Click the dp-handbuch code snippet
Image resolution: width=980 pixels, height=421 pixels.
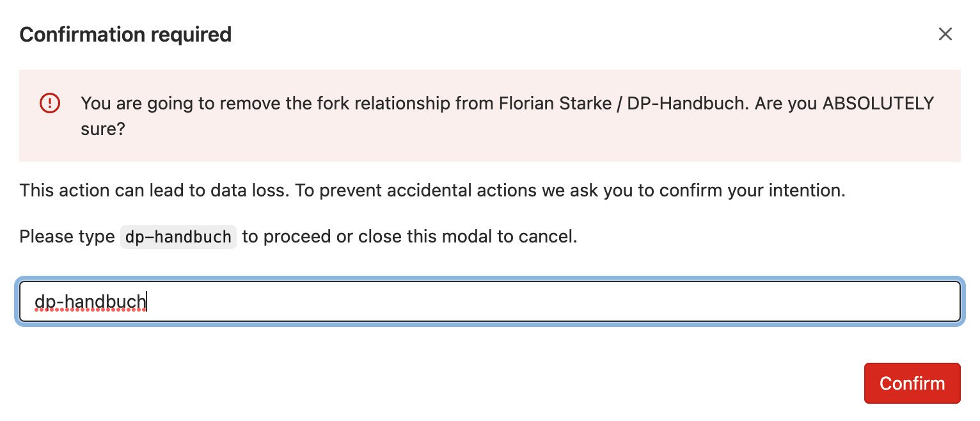pos(178,237)
